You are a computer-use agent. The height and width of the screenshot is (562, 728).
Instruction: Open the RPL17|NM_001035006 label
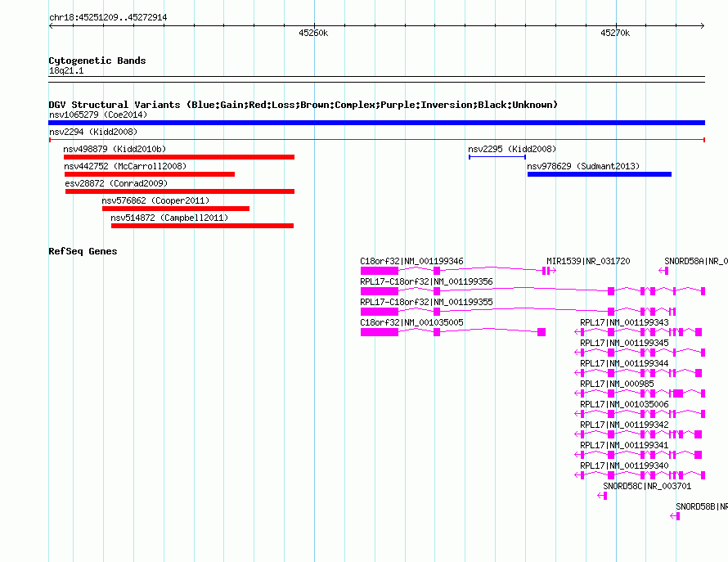click(x=624, y=405)
